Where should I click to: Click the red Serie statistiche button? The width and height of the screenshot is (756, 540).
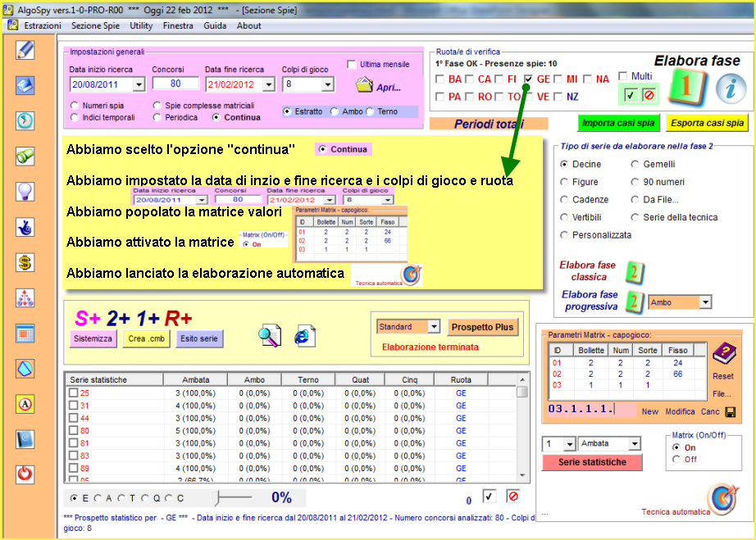click(592, 462)
